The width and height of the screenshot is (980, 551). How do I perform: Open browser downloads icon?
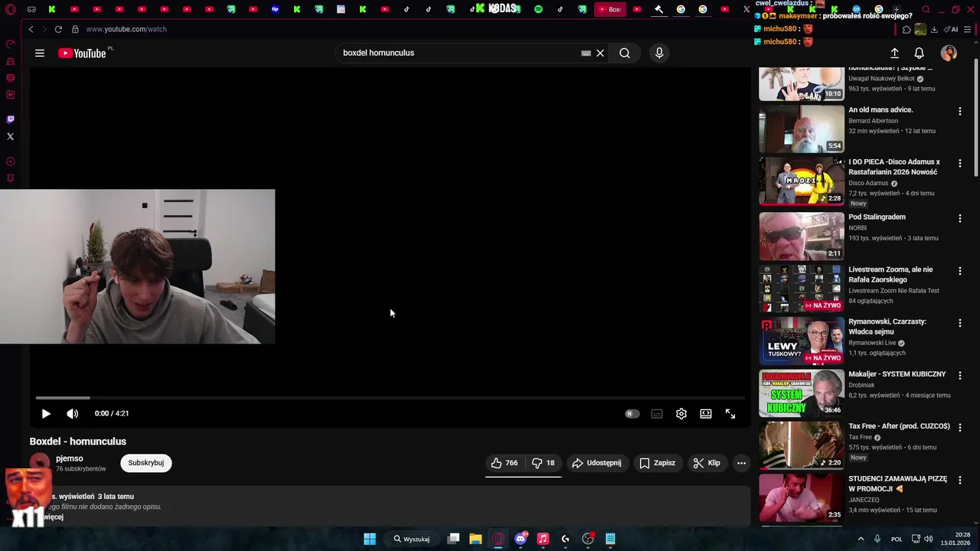934,29
